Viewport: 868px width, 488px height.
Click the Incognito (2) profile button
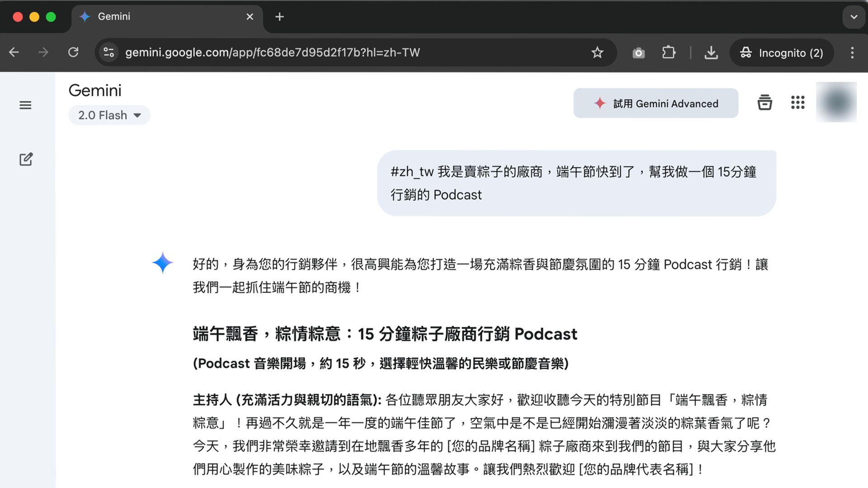(781, 53)
